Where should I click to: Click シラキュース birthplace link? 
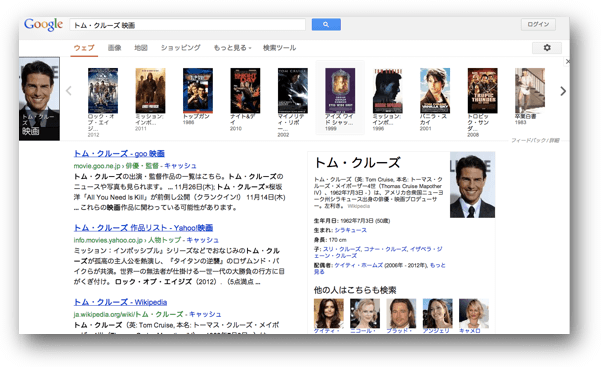[x=350, y=230]
